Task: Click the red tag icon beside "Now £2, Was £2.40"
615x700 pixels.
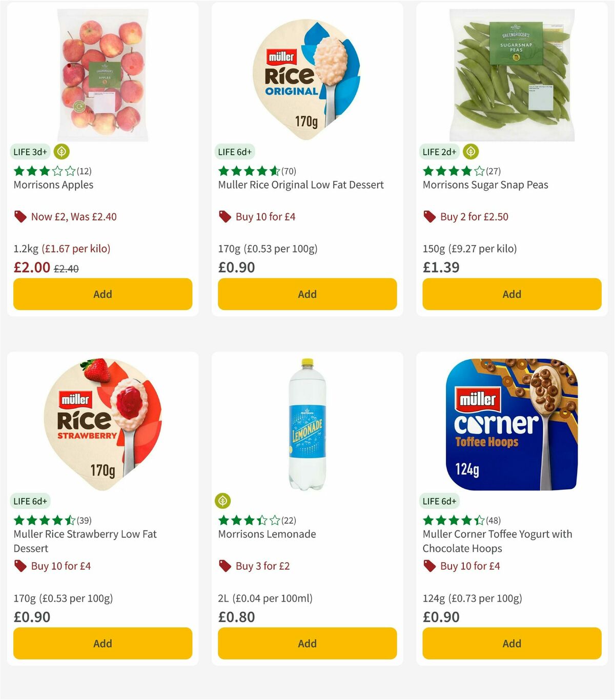Action: tap(21, 217)
